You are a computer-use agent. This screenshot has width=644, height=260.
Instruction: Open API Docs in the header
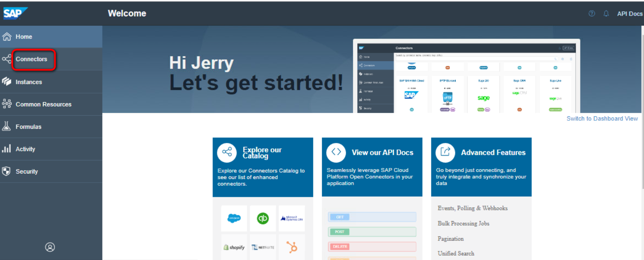point(630,14)
